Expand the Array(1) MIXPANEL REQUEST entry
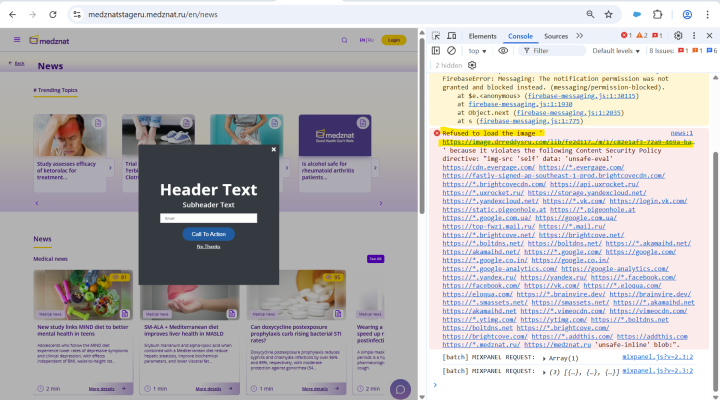The height and width of the screenshot is (400, 720). pos(544,356)
